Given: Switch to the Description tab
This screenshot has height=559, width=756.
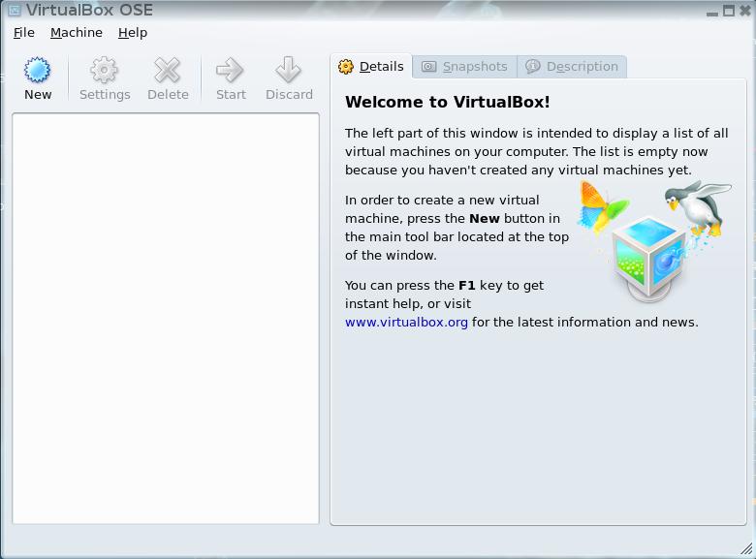Looking at the screenshot, I should tap(572, 67).
